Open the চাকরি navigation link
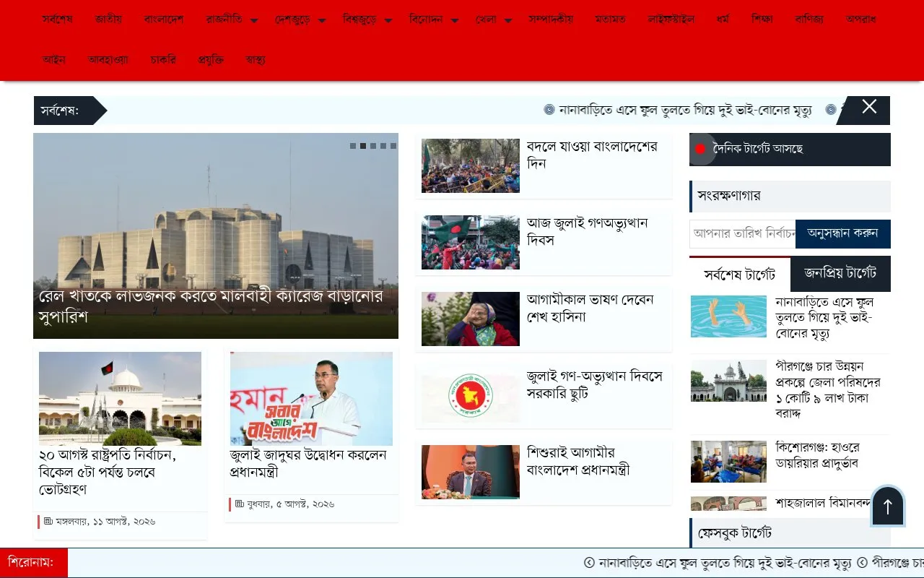 (163, 59)
